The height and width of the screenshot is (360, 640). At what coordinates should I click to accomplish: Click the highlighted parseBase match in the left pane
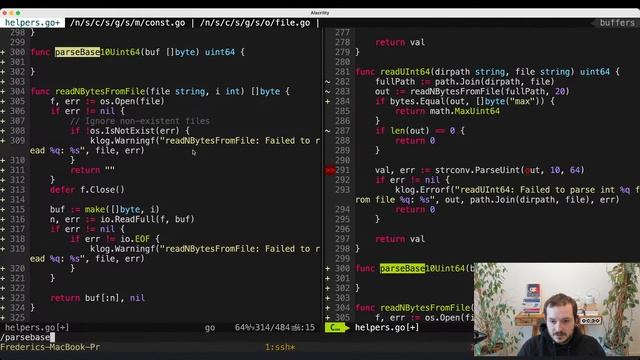click(x=78, y=52)
